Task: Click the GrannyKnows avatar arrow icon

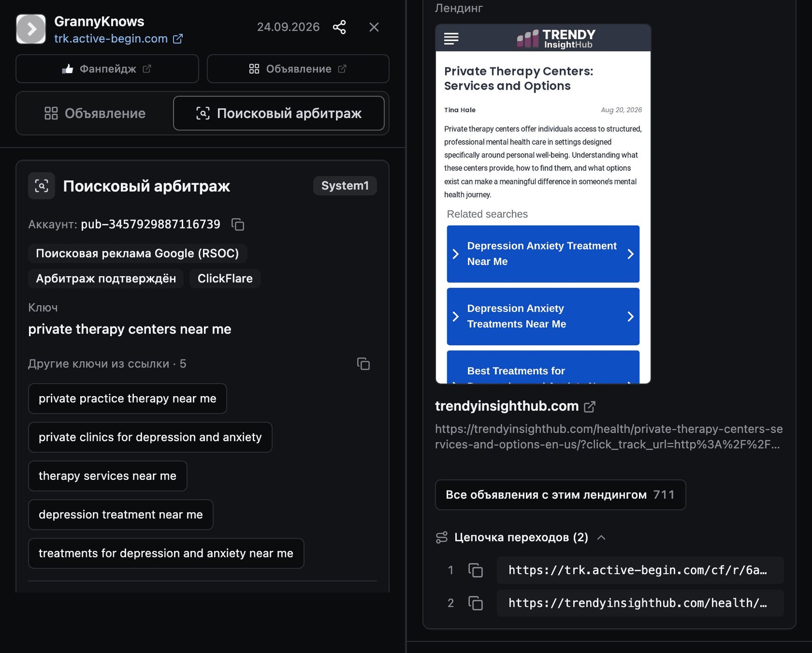Action: pyautogui.click(x=31, y=29)
